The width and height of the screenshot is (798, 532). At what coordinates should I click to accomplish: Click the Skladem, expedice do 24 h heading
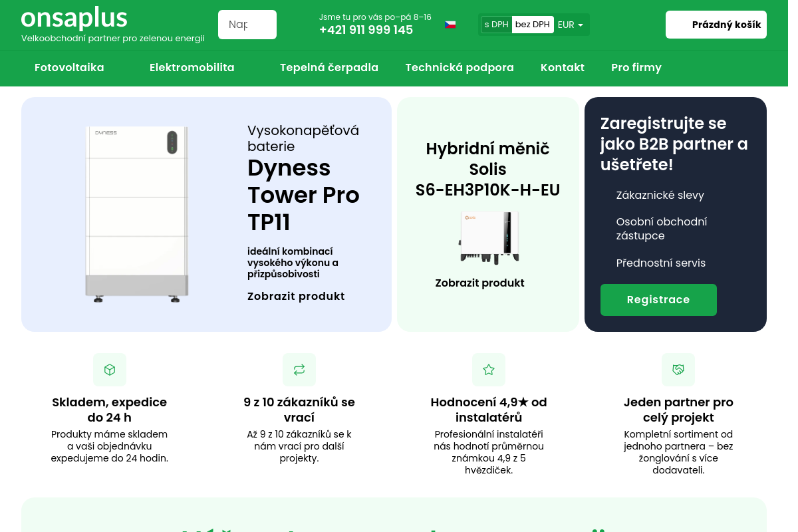(110, 410)
